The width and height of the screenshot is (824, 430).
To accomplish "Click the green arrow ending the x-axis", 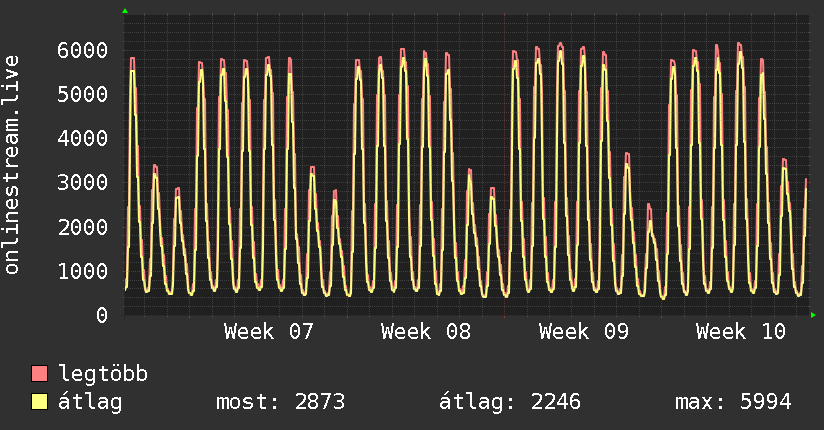I will coord(814,315).
